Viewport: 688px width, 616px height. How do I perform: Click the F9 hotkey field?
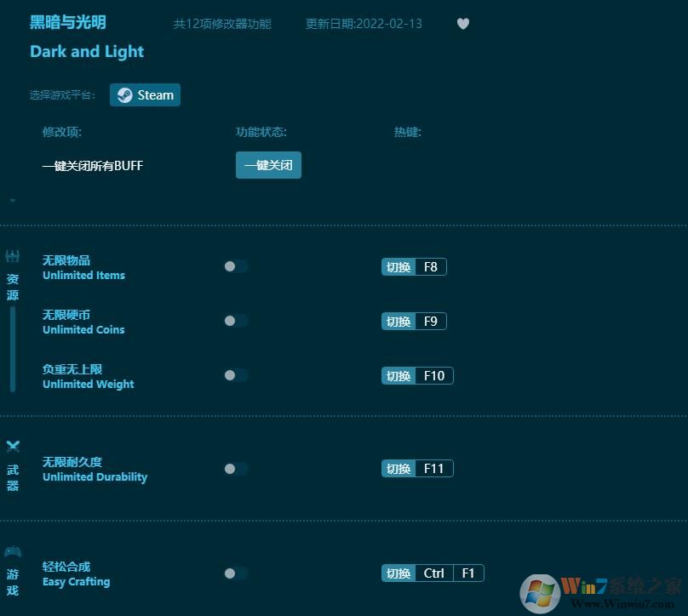point(431,322)
